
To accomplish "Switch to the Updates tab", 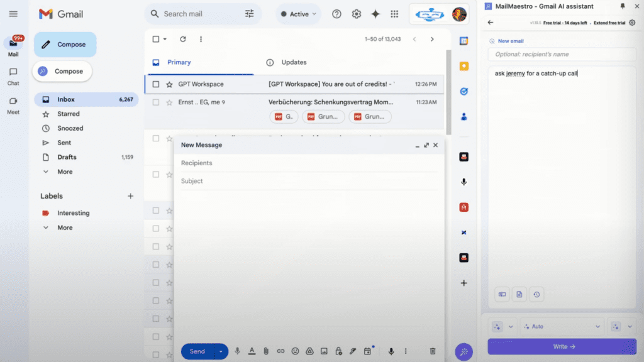I will pos(294,62).
